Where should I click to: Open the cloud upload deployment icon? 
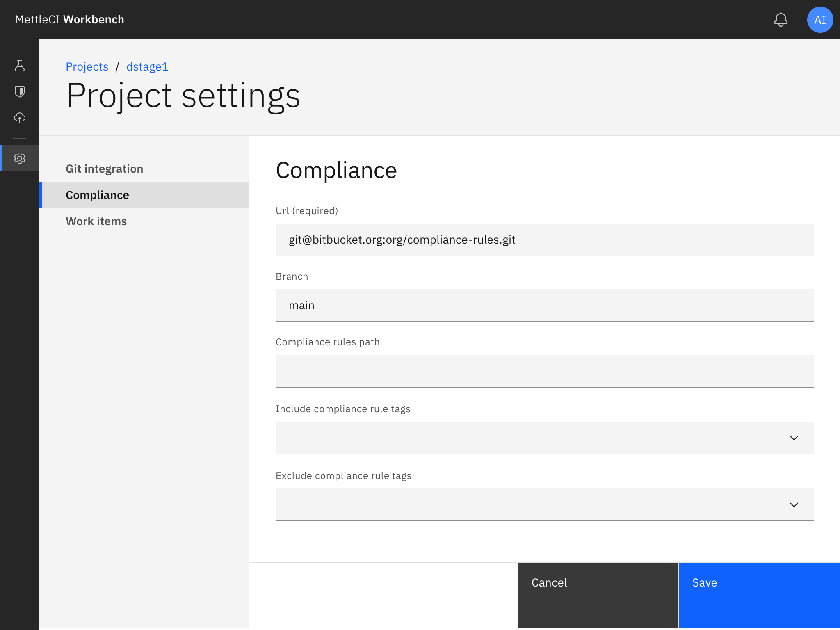(x=20, y=118)
